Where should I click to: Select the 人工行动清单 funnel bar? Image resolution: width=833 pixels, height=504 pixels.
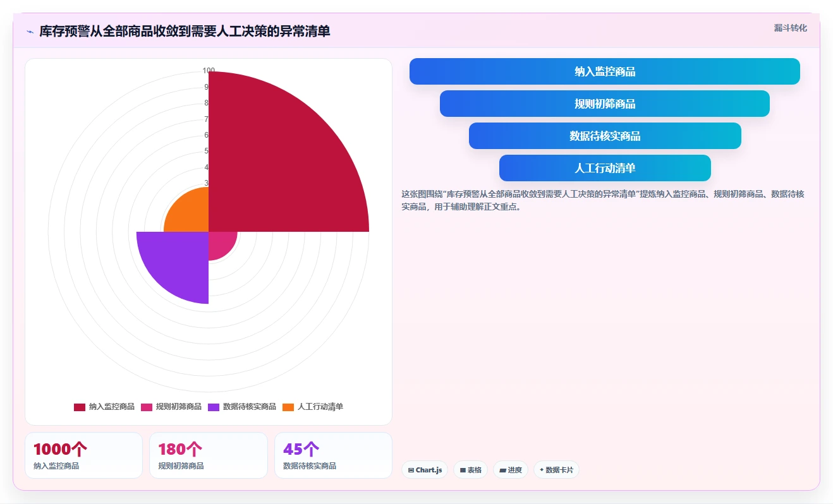click(x=604, y=168)
